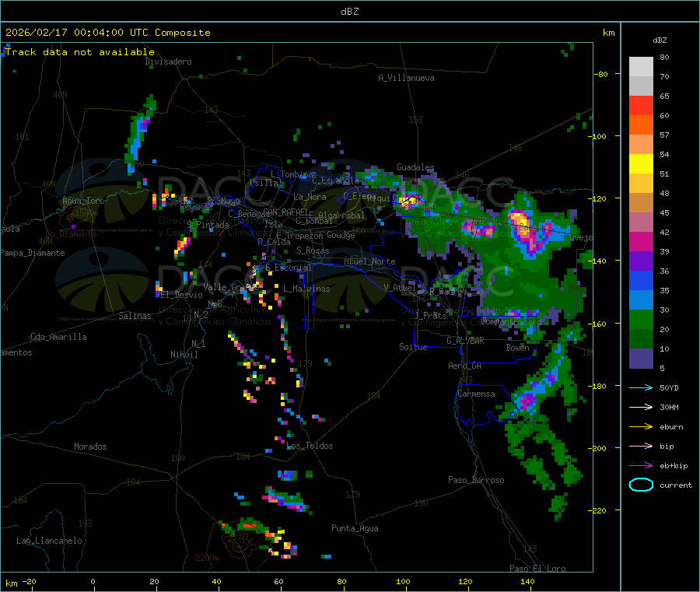Click the 'Morados' map label
The image size is (700, 592).
tap(90, 447)
